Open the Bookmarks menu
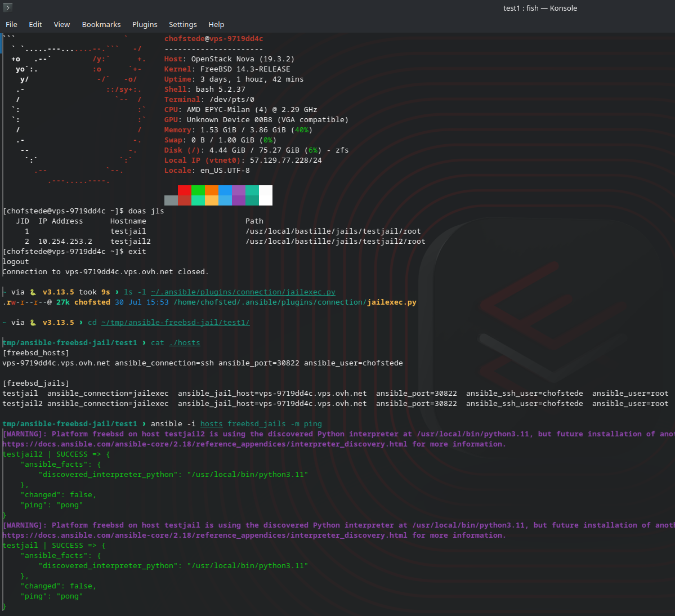 [101, 24]
